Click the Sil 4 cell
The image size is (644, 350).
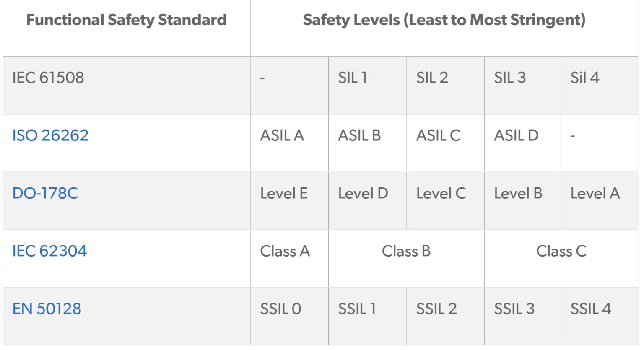(x=584, y=78)
